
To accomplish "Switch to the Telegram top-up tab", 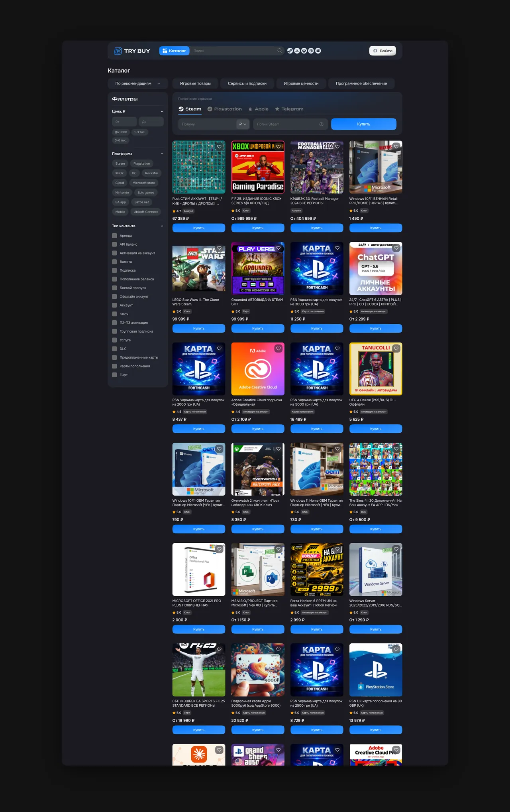I will (289, 109).
